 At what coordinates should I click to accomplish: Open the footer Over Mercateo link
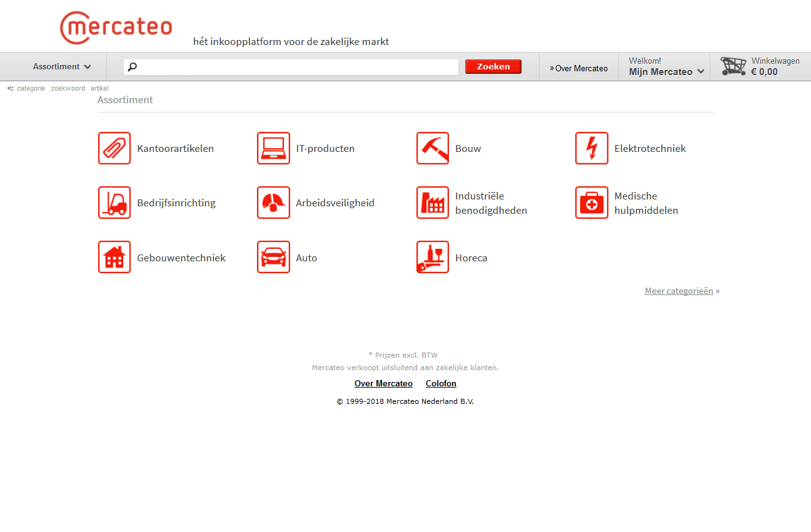coord(383,384)
